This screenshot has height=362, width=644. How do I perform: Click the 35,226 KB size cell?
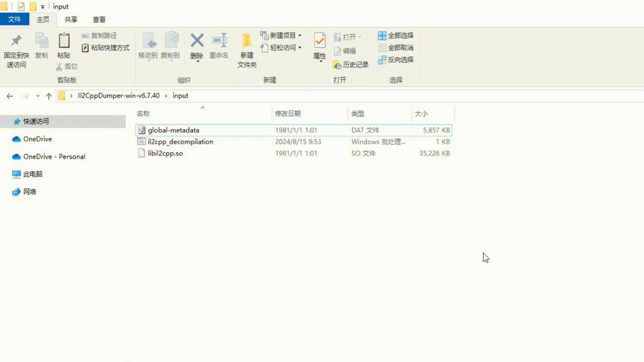pos(434,153)
